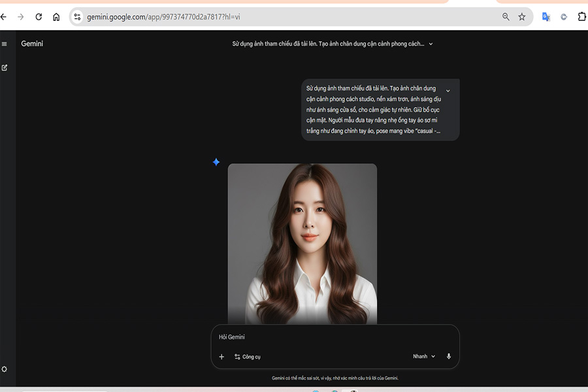The width and height of the screenshot is (588, 392).
Task: Reload the current page
Action: pyautogui.click(x=39, y=17)
